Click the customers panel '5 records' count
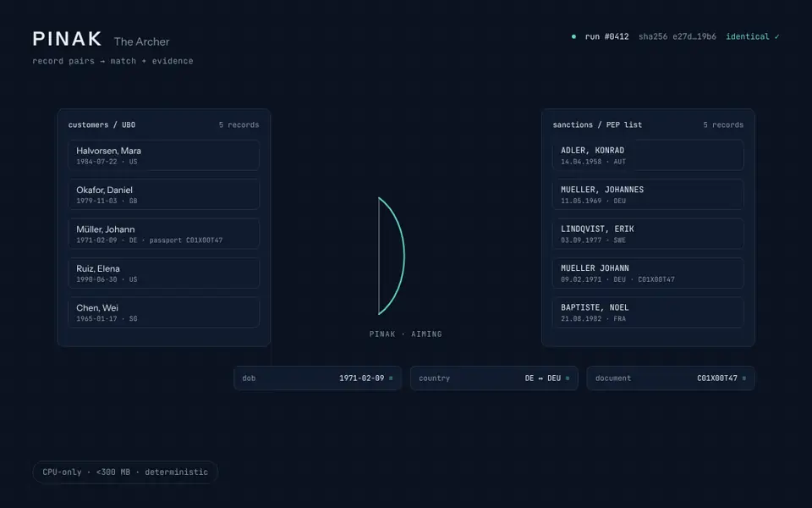Image resolution: width=812 pixels, height=508 pixels. [239, 125]
